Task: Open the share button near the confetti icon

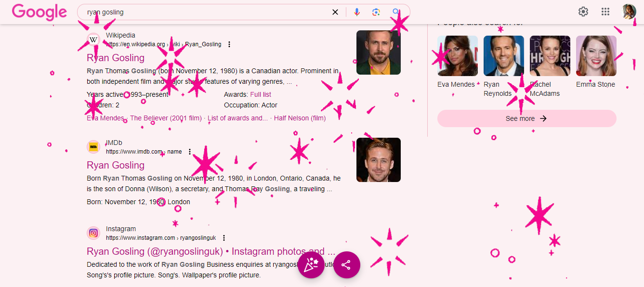Action: pyautogui.click(x=346, y=265)
